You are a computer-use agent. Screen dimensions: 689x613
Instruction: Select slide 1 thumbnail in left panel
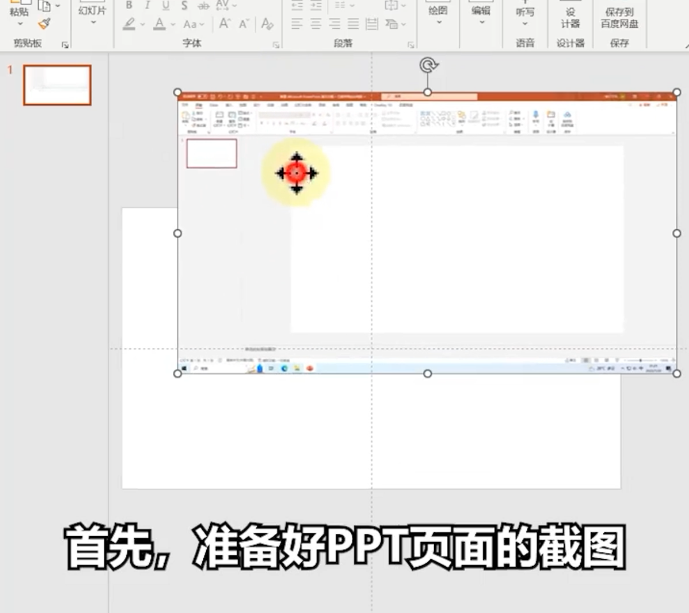(x=57, y=85)
